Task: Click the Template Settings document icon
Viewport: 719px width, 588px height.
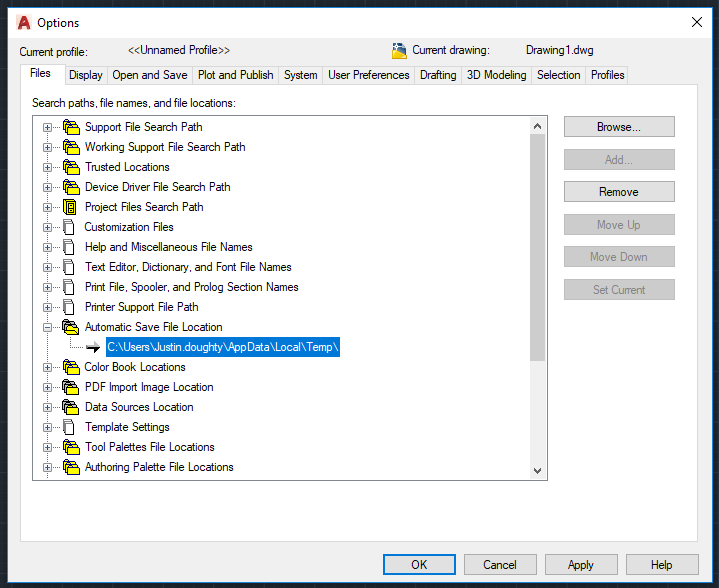Action: coord(69,427)
